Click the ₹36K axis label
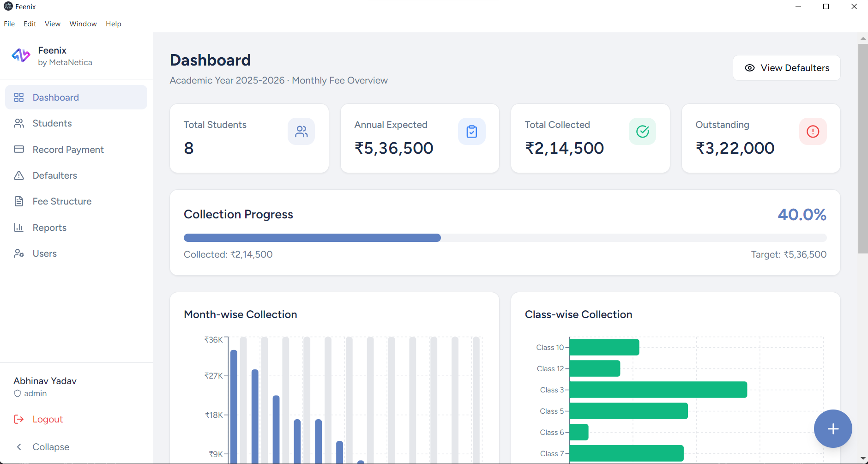Viewport: 868px width, 464px height. [214, 340]
